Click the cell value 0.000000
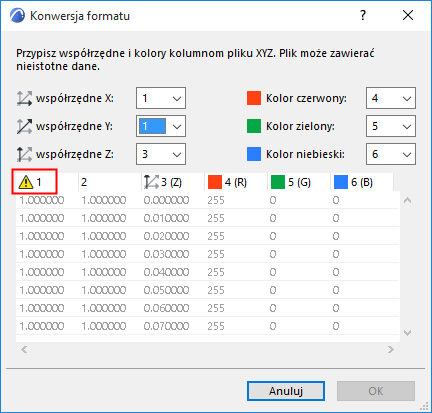The height and width of the screenshot is (413, 432). 166,200
